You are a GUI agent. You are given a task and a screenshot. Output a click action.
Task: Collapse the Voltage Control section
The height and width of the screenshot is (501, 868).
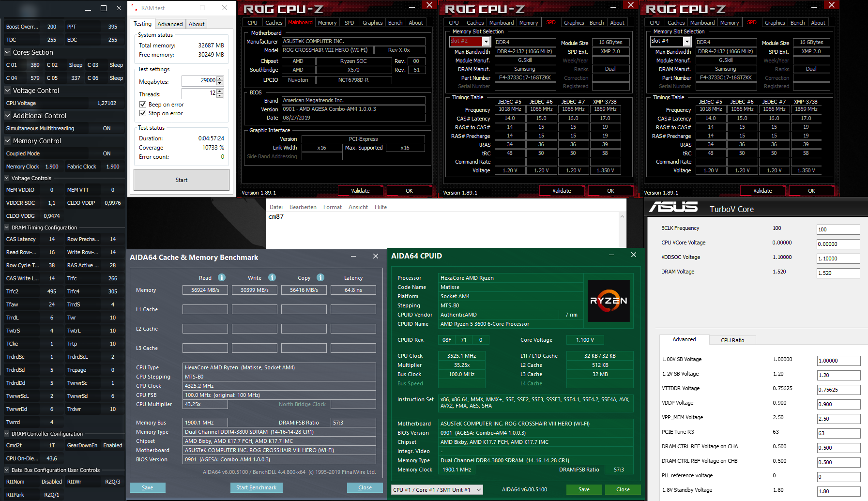coord(7,91)
